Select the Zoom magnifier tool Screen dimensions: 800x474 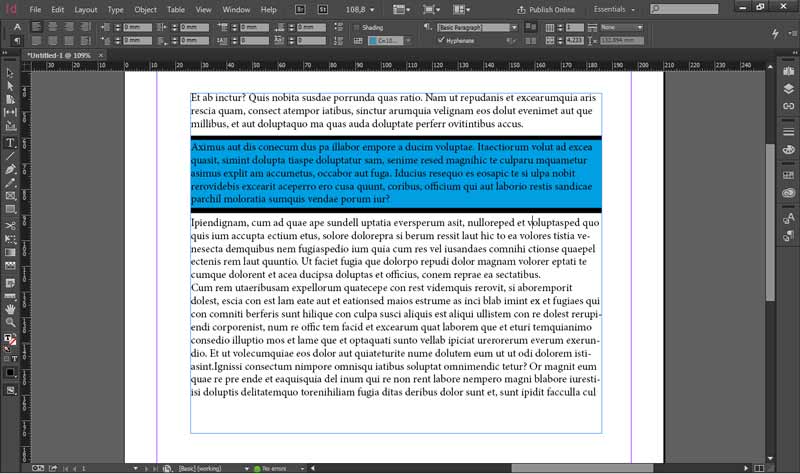tap(10, 322)
